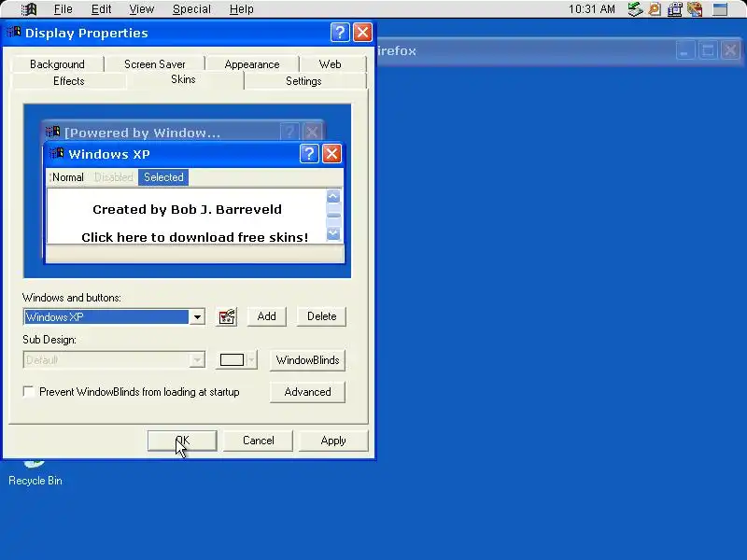Open the Windows and buttons dropdown arrow
The height and width of the screenshot is (560, 747).
197,317
